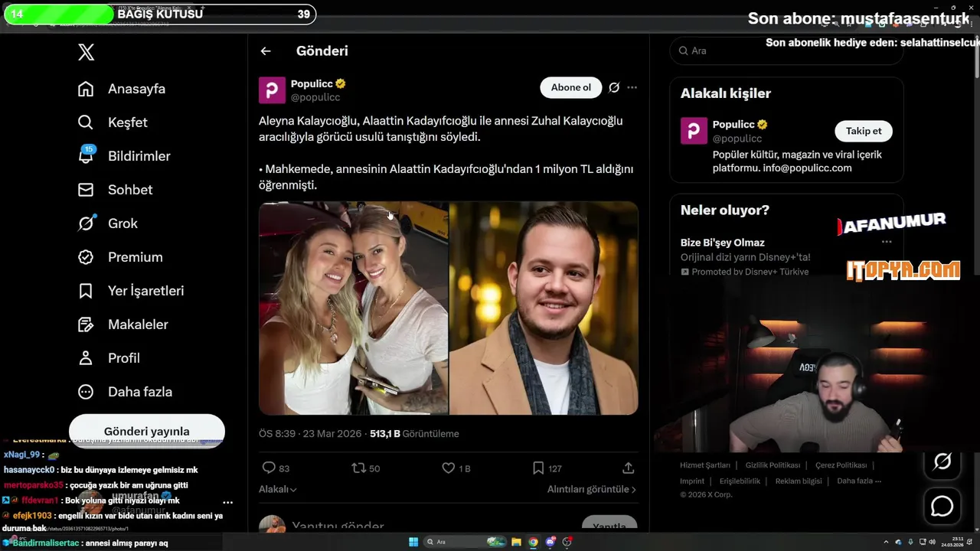Open the Alakalı sort dropdown
980x551 pixels.
[278, 489]
